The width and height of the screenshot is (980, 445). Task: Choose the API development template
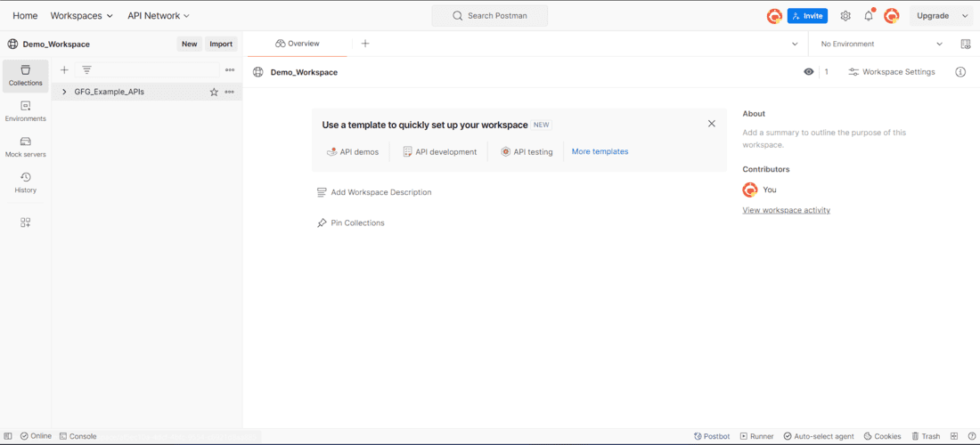coord(440,151)
